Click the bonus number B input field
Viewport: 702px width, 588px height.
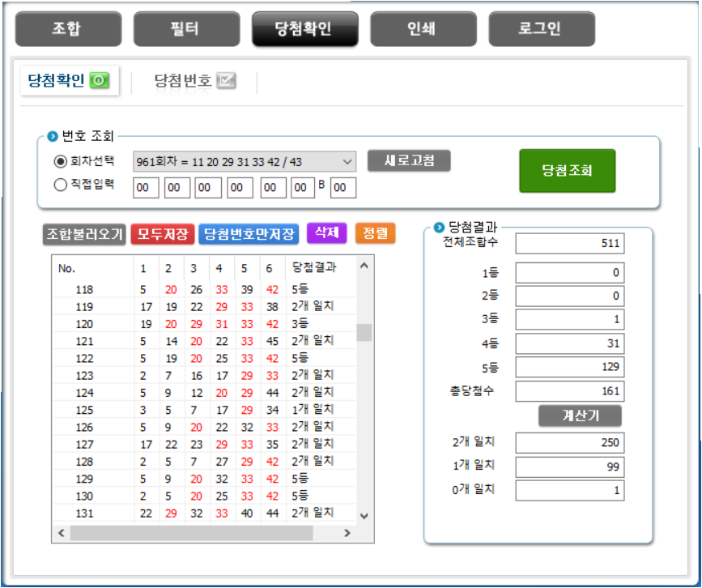tap(343, 188)
